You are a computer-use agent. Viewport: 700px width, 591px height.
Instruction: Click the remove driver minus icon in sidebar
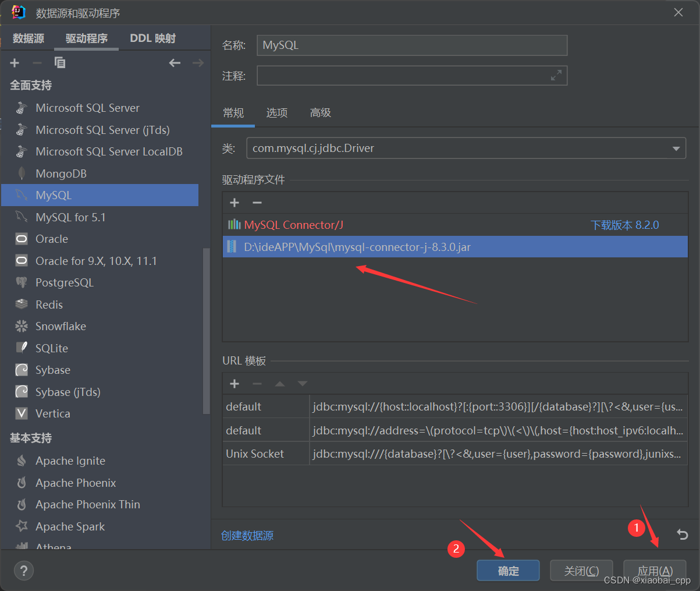37,63
